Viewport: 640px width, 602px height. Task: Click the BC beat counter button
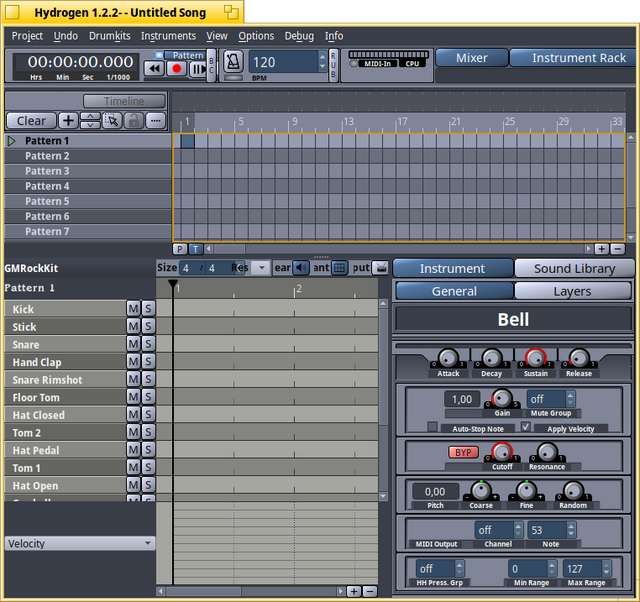click(x=211, y=65)
